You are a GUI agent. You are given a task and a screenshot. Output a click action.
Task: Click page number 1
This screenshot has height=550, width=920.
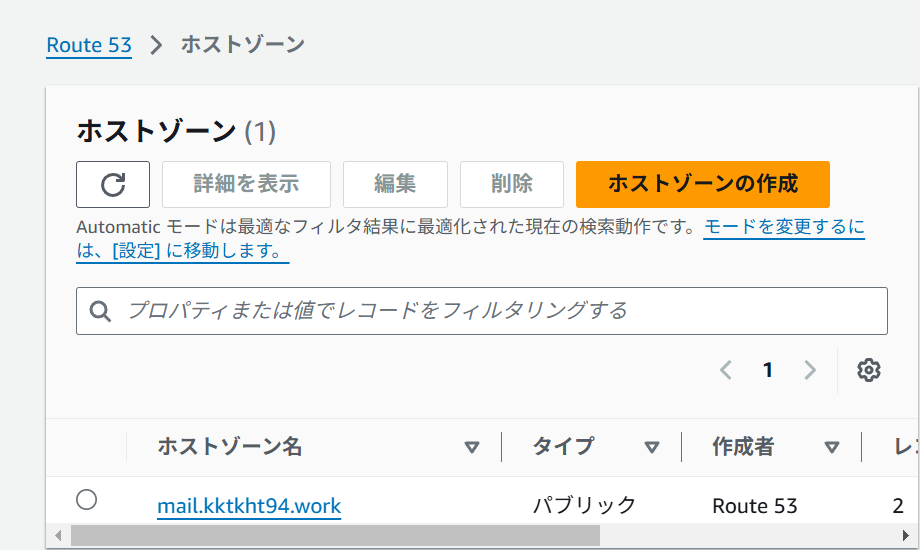[x=767, y=370]
